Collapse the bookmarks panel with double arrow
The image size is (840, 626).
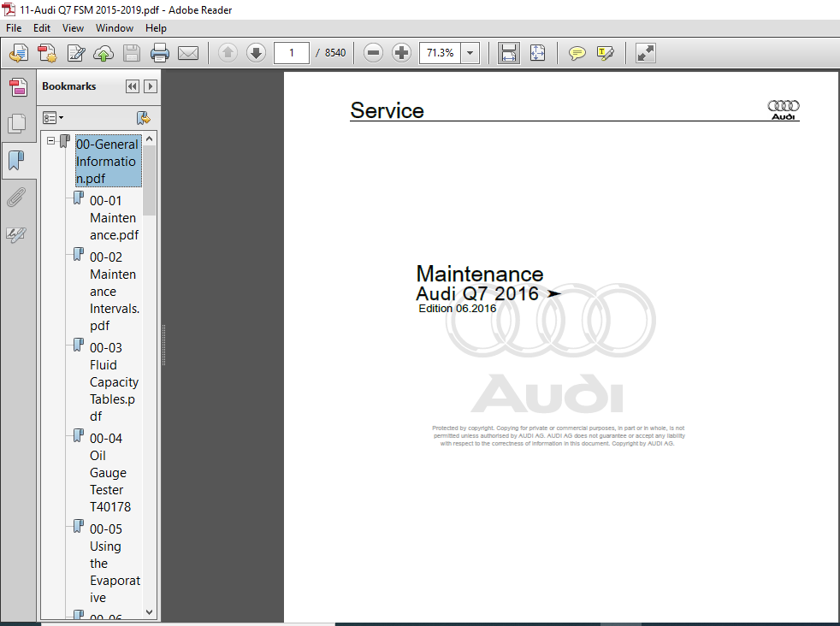(x=133, y=86)
